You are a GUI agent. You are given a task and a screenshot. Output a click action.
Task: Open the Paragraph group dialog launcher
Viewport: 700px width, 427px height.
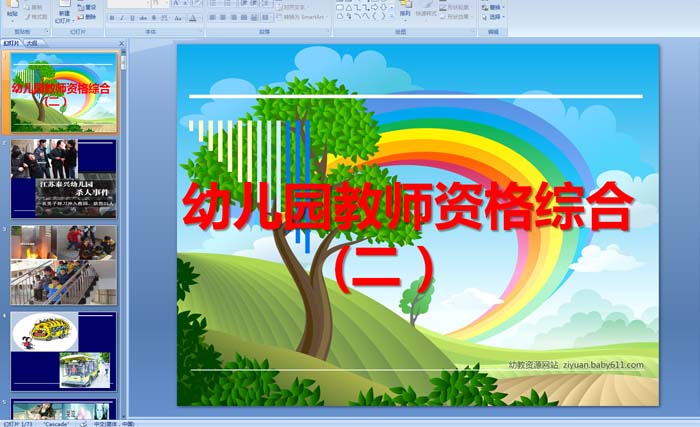pos(329,31)
